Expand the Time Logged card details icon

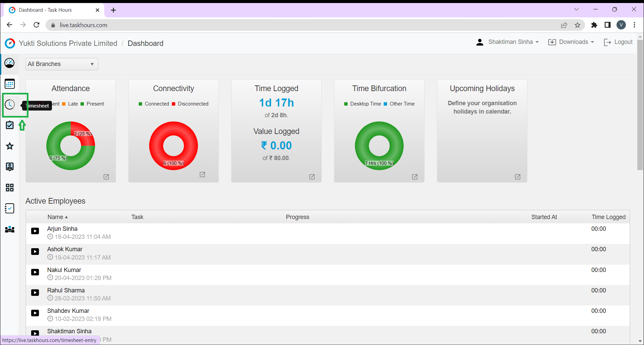pos(312,177)
